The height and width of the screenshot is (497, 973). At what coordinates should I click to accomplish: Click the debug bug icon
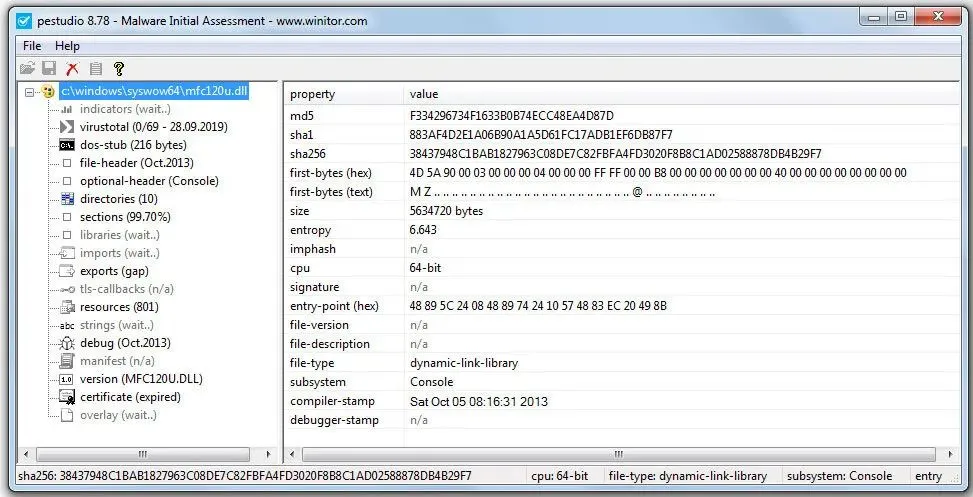[x=67, y=343]
